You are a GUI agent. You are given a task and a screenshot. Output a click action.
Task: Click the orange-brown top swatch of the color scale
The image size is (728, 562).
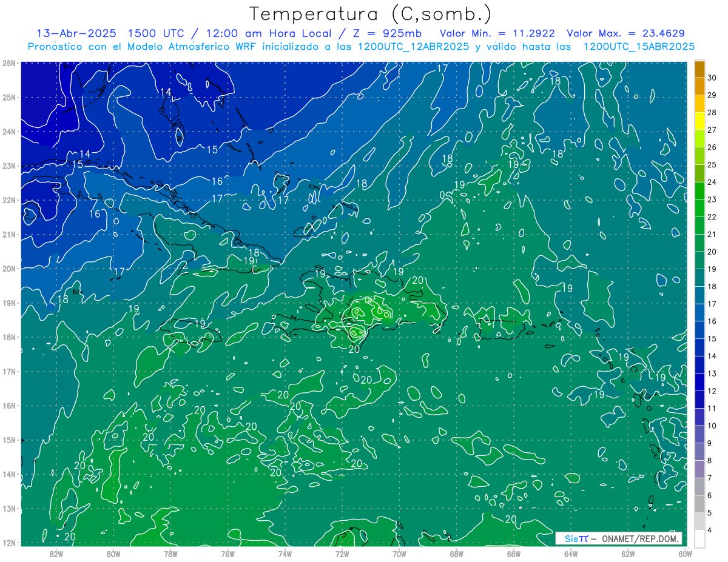[699, 70]
